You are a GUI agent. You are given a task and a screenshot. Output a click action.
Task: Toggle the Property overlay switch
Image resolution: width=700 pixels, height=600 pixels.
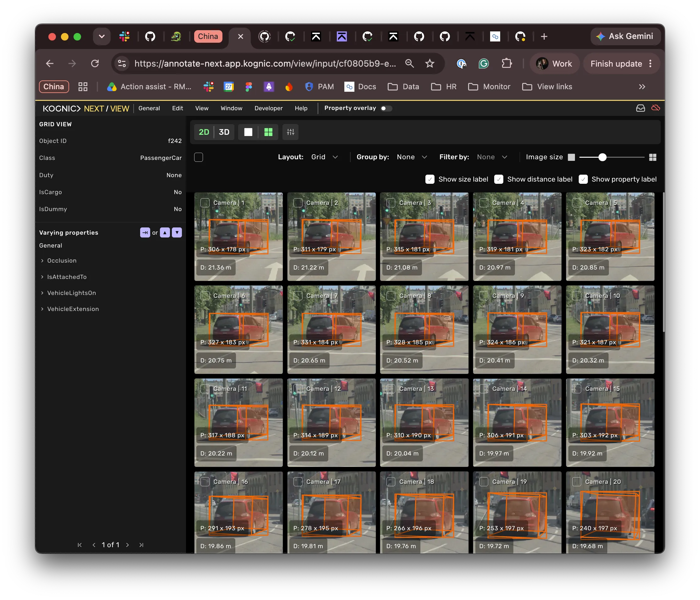click(x=386, y=108)
